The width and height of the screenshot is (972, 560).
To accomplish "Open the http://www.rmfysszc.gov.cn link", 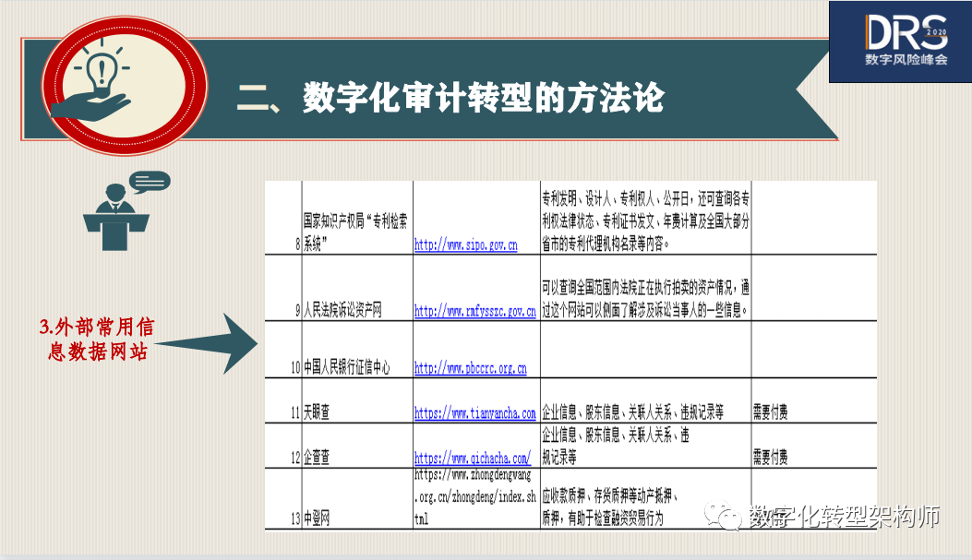I will click(474, 311).
